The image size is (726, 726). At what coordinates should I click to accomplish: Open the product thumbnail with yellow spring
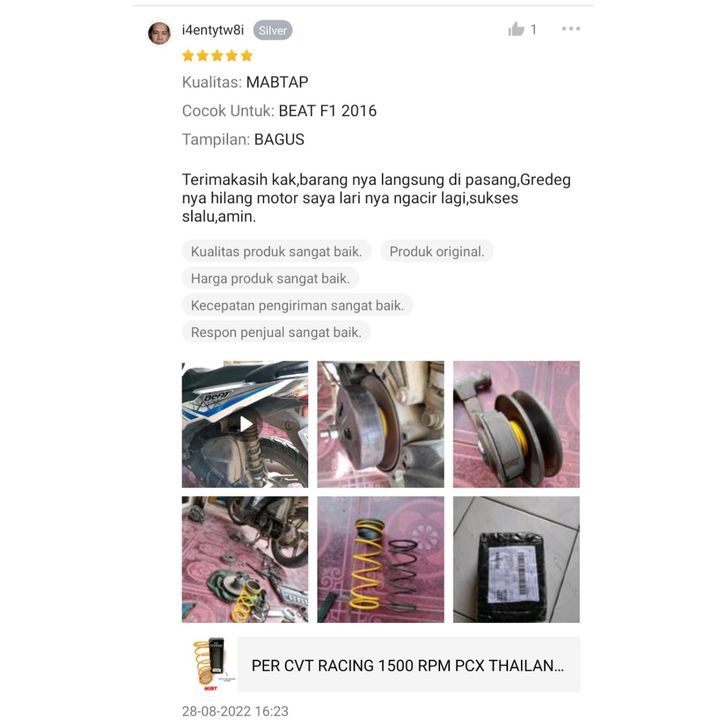[213, 664]
